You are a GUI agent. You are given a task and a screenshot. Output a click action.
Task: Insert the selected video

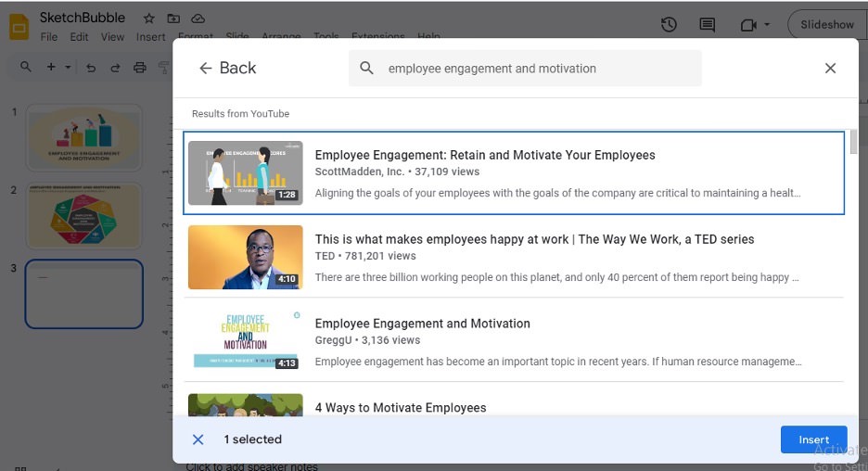click(814, 439)
